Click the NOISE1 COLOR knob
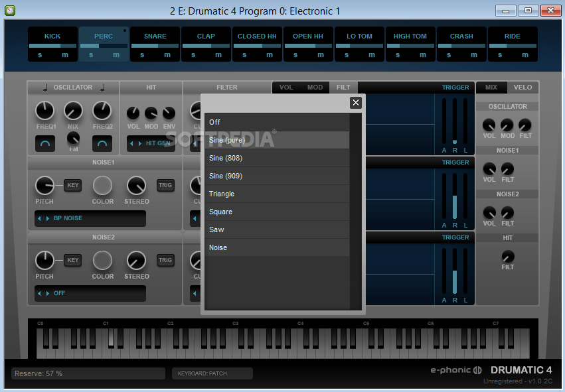 point(102,185)
